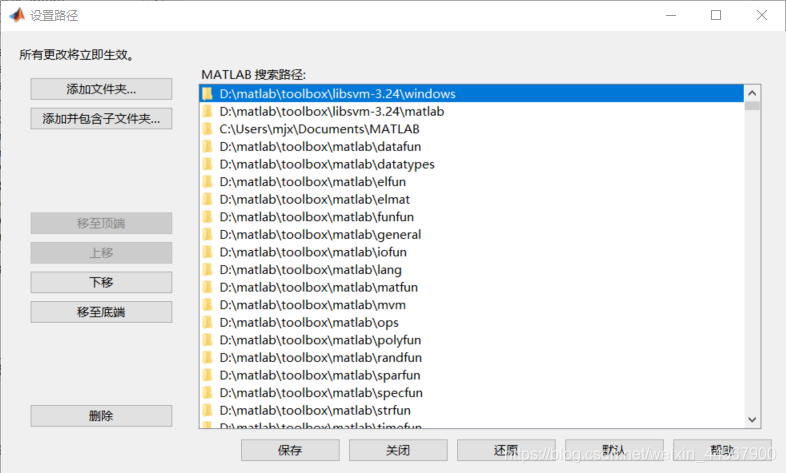Viewport: 786px width, 473px height.
Task: Select path D:\matlab\toolbox\matlab\strfun
Action: (472, 410)
